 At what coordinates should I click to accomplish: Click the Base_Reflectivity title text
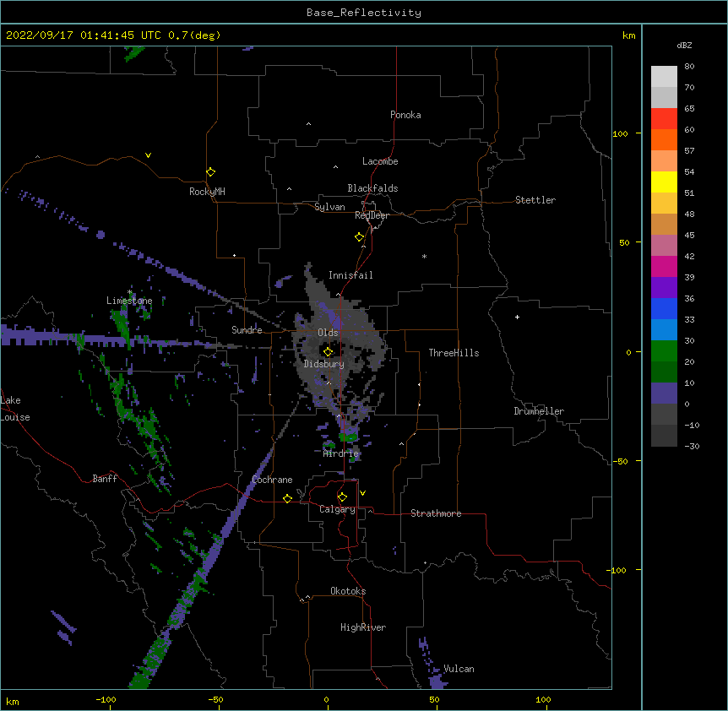pyautogui.click(x=364, y=13)
